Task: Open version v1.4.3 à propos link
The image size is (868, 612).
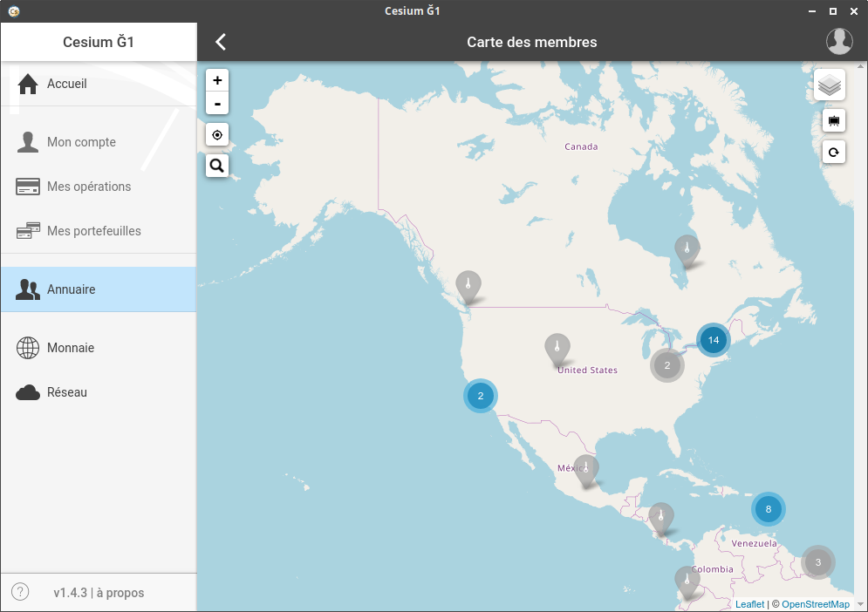Action: click(99, 593)
